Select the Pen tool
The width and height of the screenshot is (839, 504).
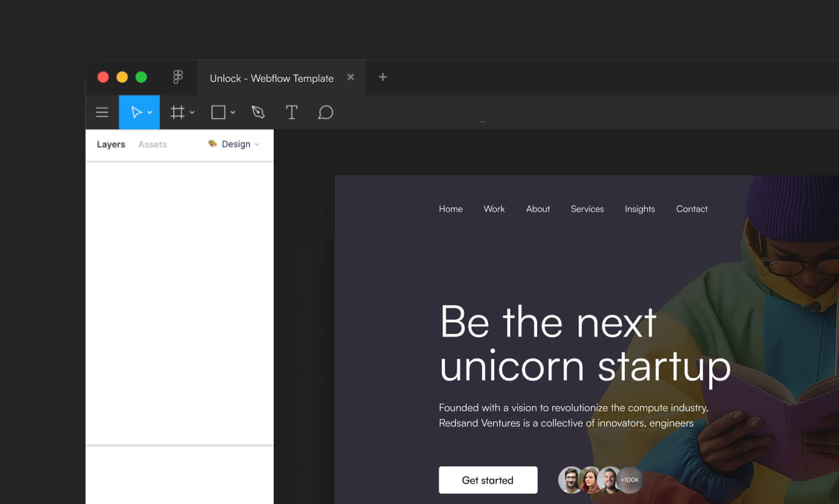click(x=258, y=113)
